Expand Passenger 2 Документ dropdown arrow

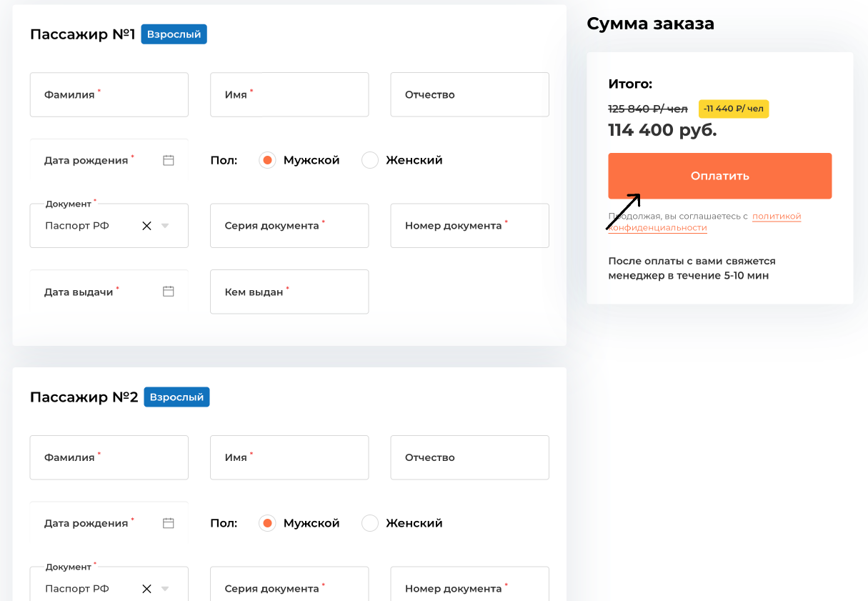[165, 589]
